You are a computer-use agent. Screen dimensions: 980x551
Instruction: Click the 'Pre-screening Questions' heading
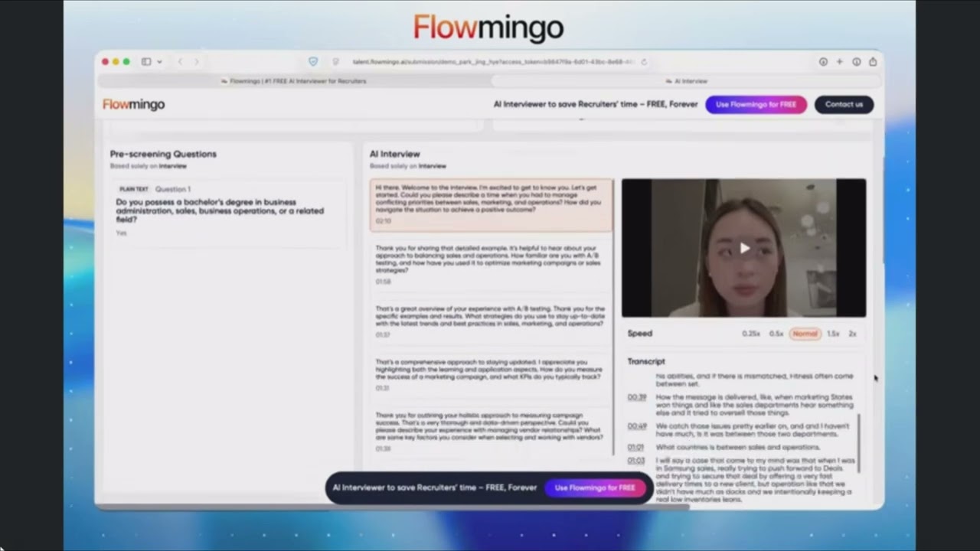click(163, 154)
